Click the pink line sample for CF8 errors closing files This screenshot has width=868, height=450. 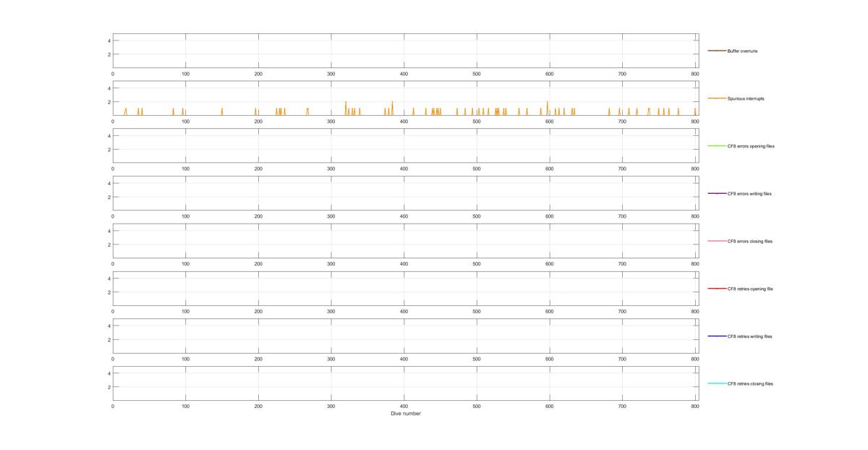coord(717,241)
